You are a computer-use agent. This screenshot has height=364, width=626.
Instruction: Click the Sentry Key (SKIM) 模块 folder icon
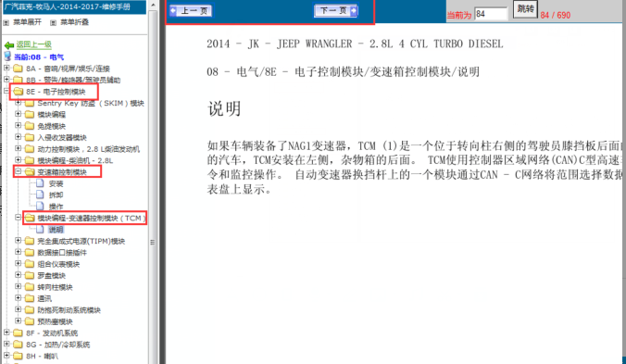[29, 103]
